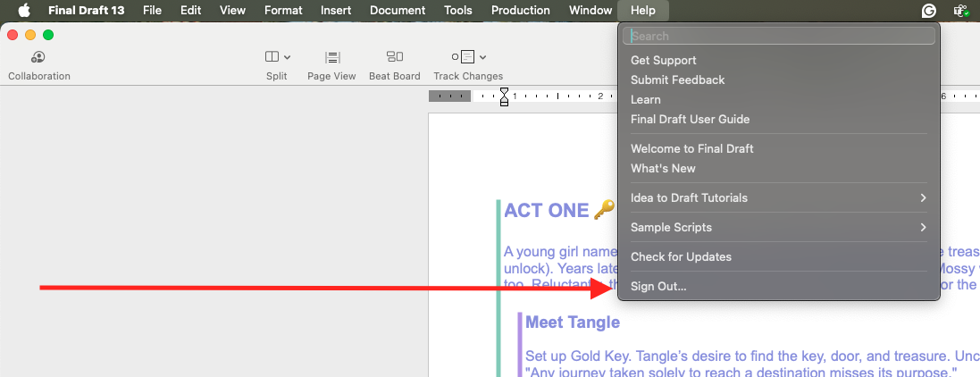The height and width of the screenshot is (377, 980).
Task: Click the Track Changes icon
Action: 463,57
